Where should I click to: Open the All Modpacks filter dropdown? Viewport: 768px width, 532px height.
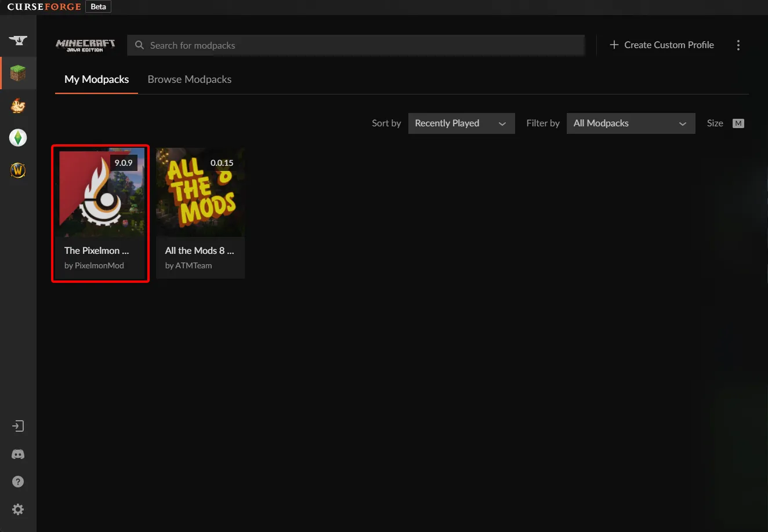[x=631, y=123]
